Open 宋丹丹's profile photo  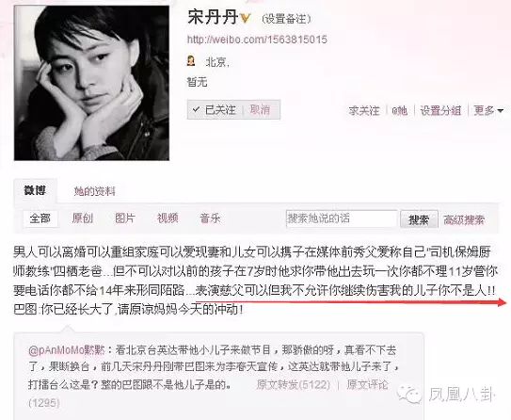[92, 83]
